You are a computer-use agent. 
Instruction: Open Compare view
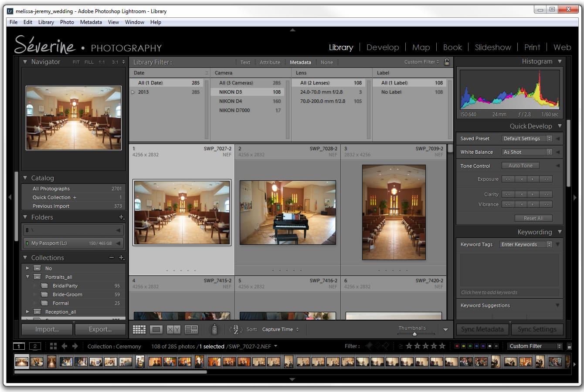point(173,329)
